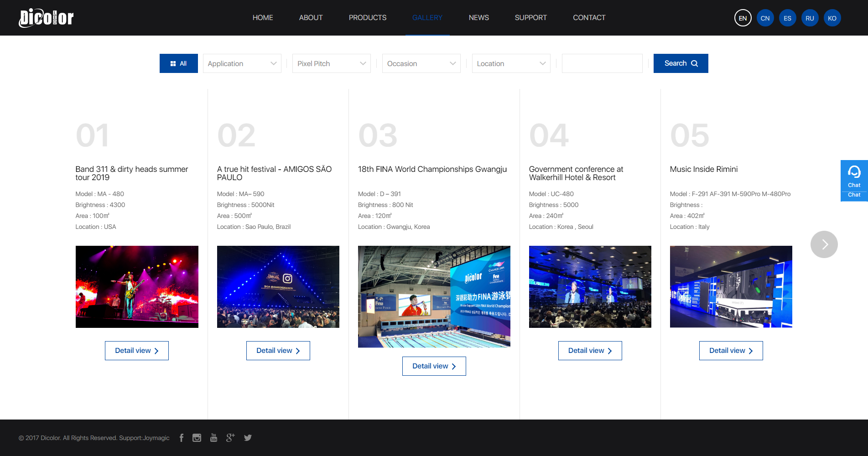Screen dimensions: 868x456
Task: Open the Instagram icon in footer
Action: click(x=197, y=438)
